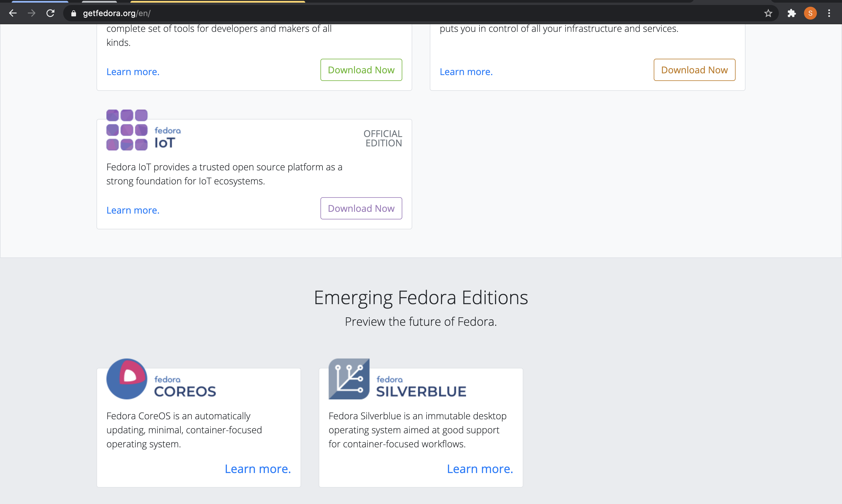View site security lock info
The image size is (842, 504).
pos(73,13)
